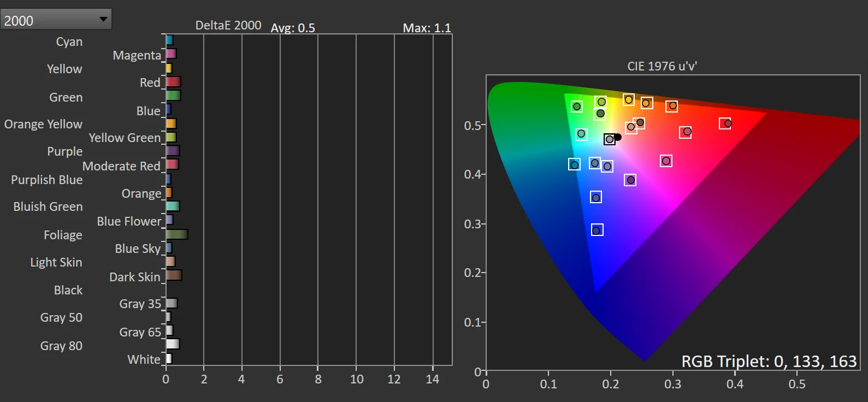The width and height of the screenshot is (868, 402).
Task: Select the magenta target point on CIE chart
Action: (665, 161)
